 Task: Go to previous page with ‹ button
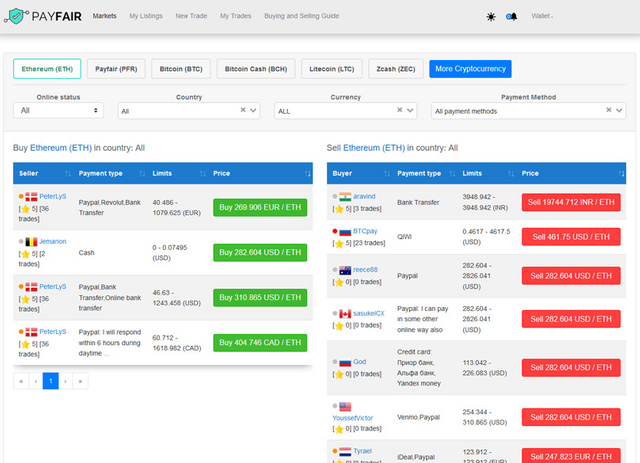[x=36, y=381]
